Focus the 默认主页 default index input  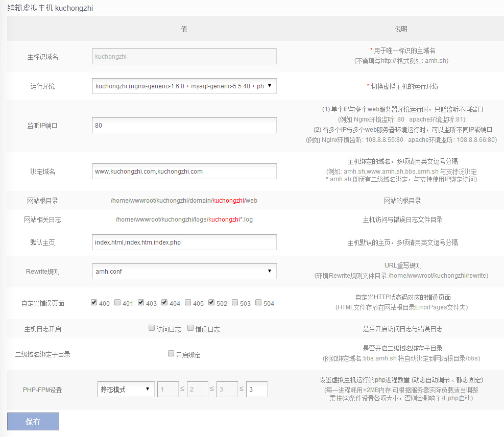[184, 242]
